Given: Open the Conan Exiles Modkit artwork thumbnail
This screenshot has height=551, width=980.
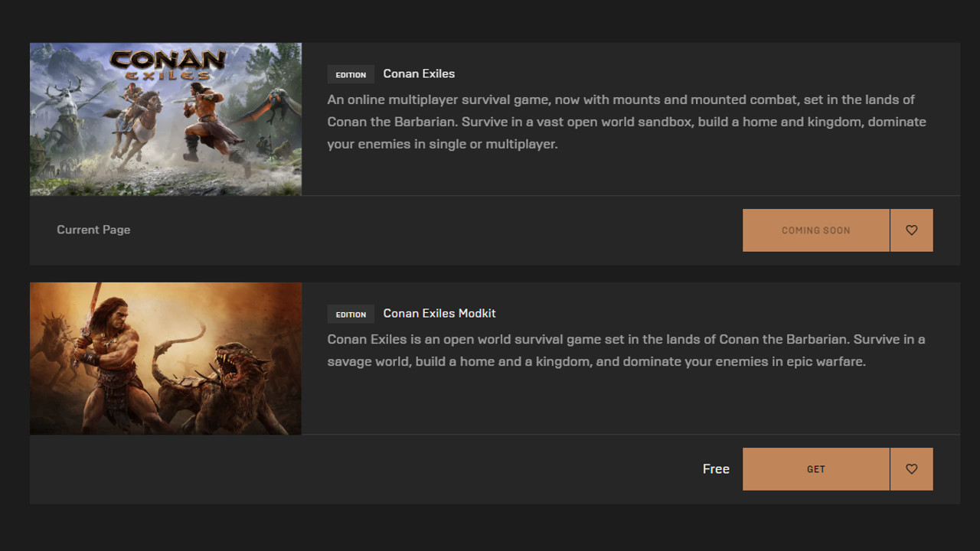Looking at the screenshot, I should (165, 358).
